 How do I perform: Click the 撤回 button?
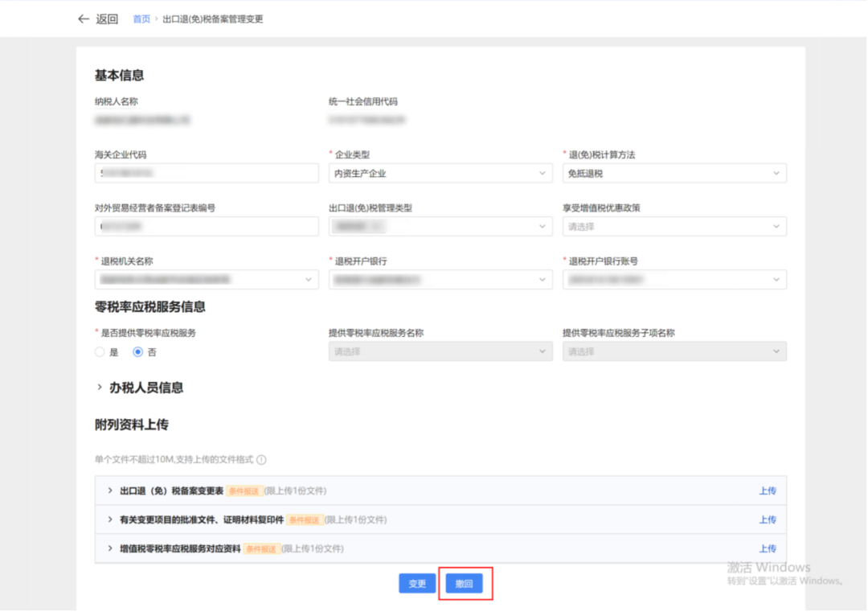tap(465, 584)
